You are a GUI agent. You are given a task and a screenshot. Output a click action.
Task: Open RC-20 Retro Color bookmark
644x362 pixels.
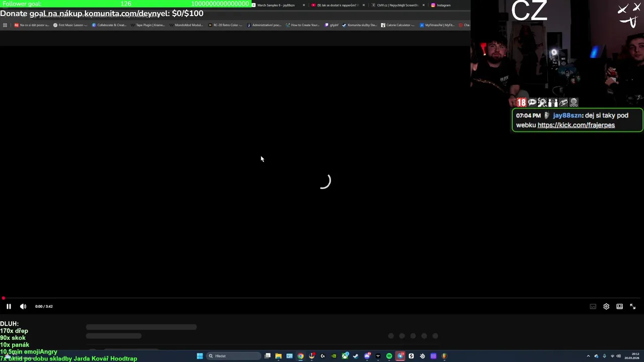point(225,25)
